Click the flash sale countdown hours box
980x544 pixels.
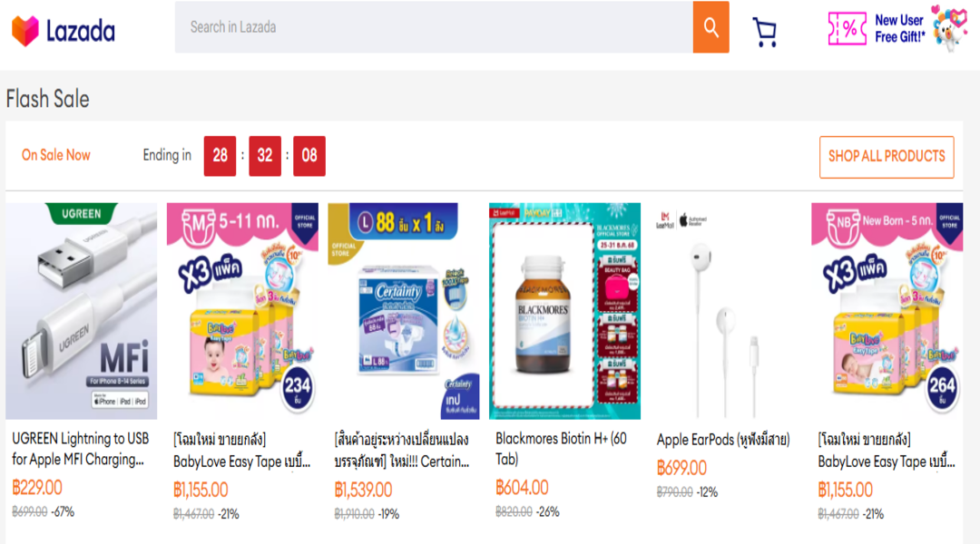pyautogui.click(x=220, y=156)
